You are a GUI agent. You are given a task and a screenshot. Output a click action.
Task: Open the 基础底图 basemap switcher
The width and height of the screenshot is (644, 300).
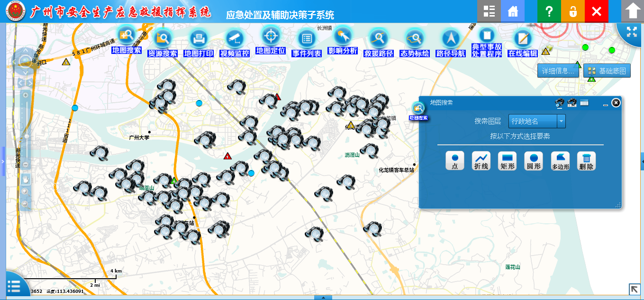[607, 71]
